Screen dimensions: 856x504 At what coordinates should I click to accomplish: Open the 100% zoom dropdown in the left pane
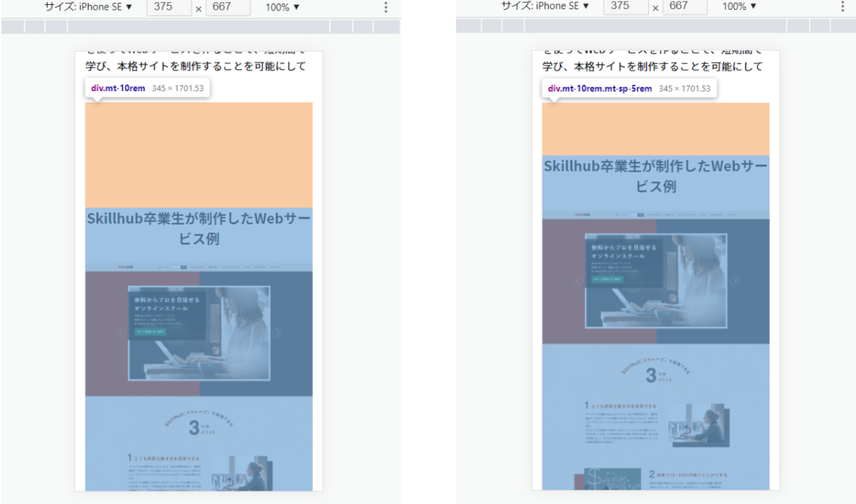click(280, 7)
